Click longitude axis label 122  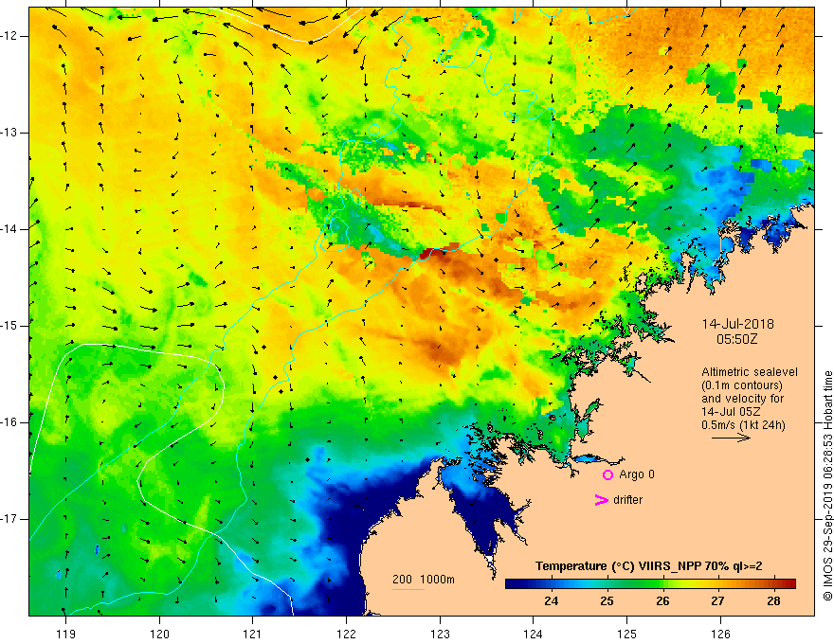(x=346, y=634)
